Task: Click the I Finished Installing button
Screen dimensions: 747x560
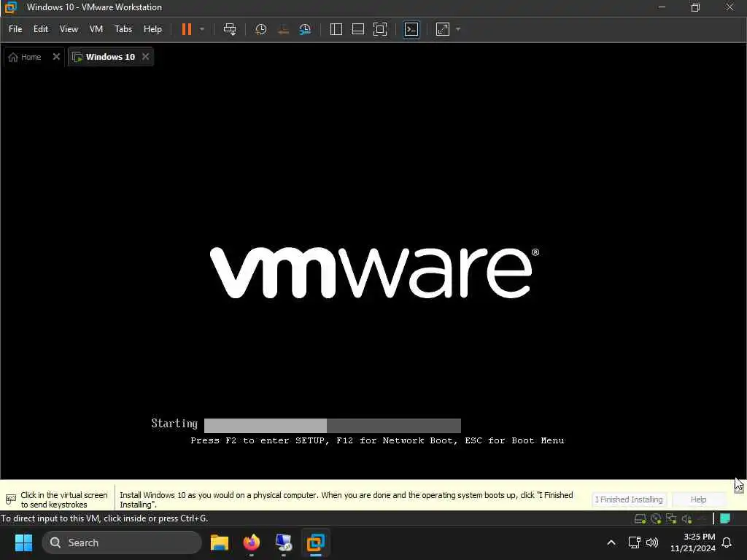Action: point(628,499)
